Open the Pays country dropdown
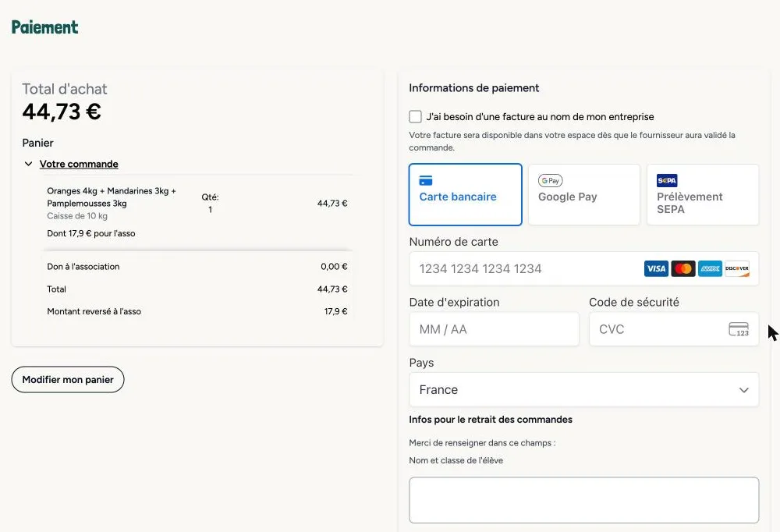 584,390
